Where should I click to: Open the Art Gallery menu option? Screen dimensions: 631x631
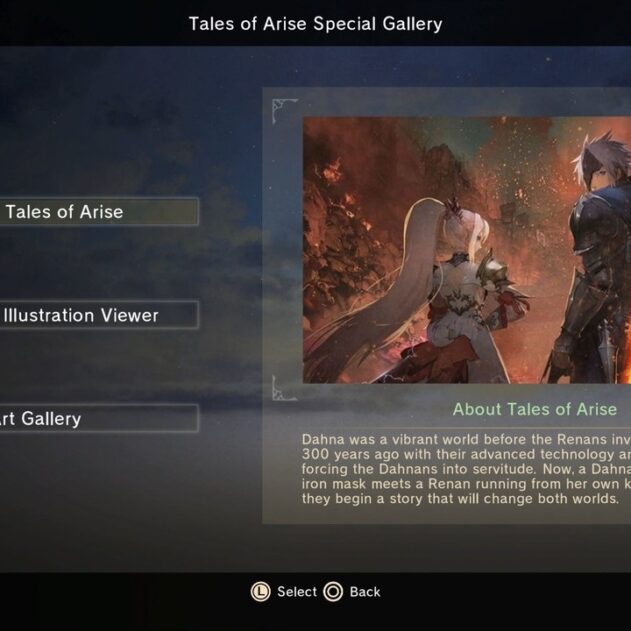coord(99,419)
